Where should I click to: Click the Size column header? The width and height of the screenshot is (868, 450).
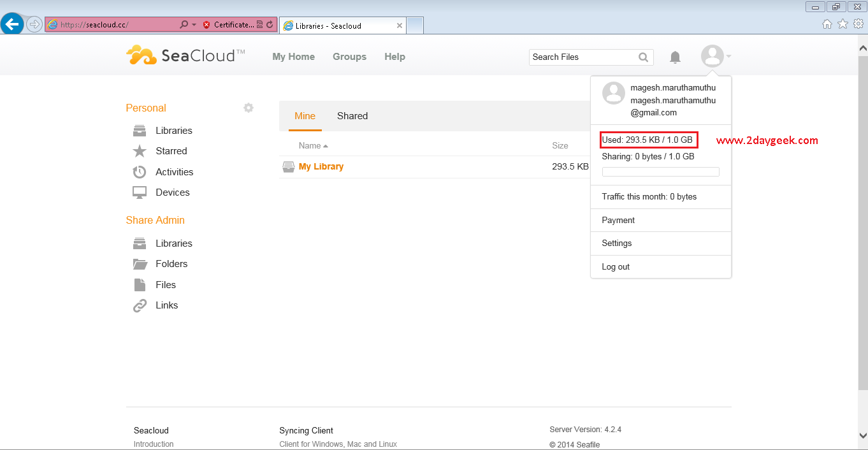click(x=560, y=145)
